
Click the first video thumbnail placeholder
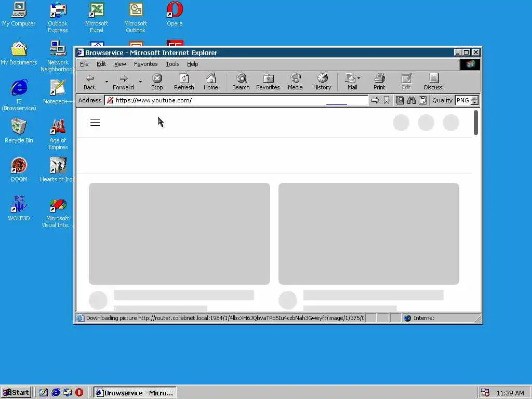(x=179, y=233)
